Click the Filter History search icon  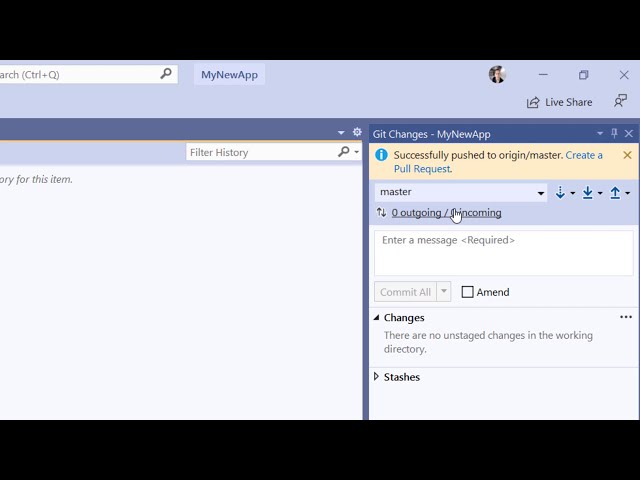[x=344, y=152]
